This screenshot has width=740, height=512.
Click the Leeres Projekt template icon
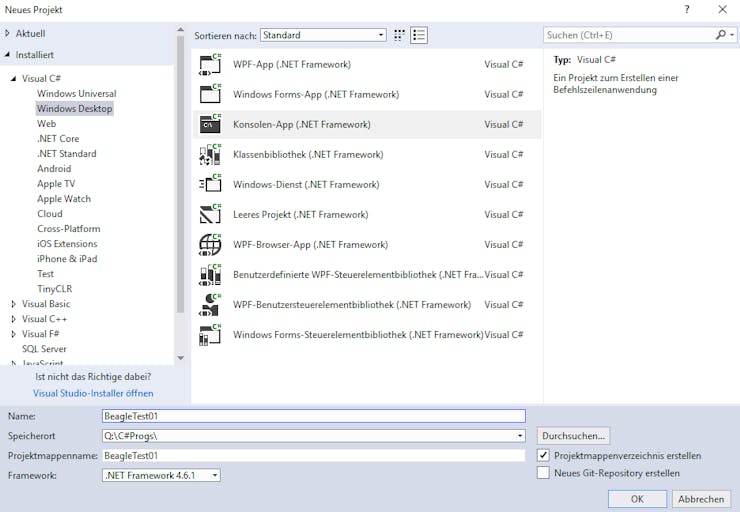pos(210,215)
